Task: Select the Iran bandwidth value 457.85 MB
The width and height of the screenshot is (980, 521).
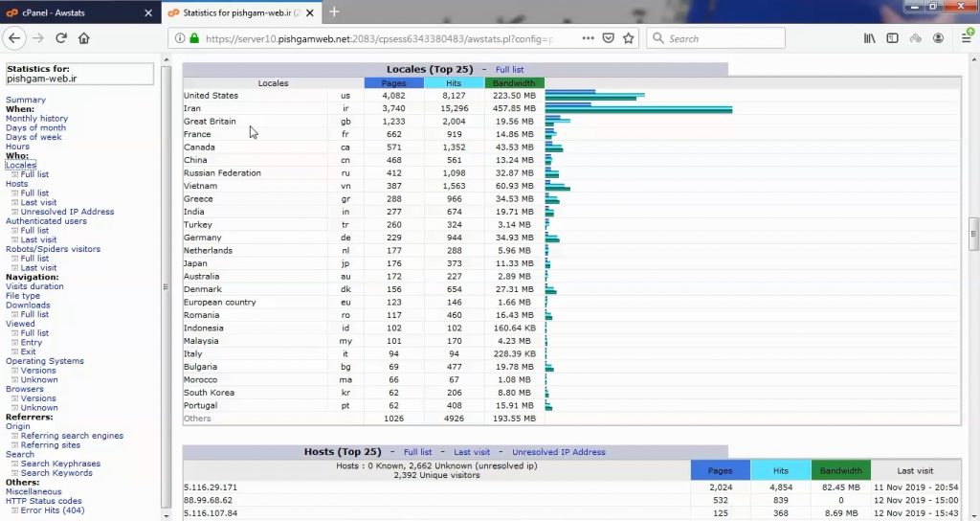Action: pos(516,108)
